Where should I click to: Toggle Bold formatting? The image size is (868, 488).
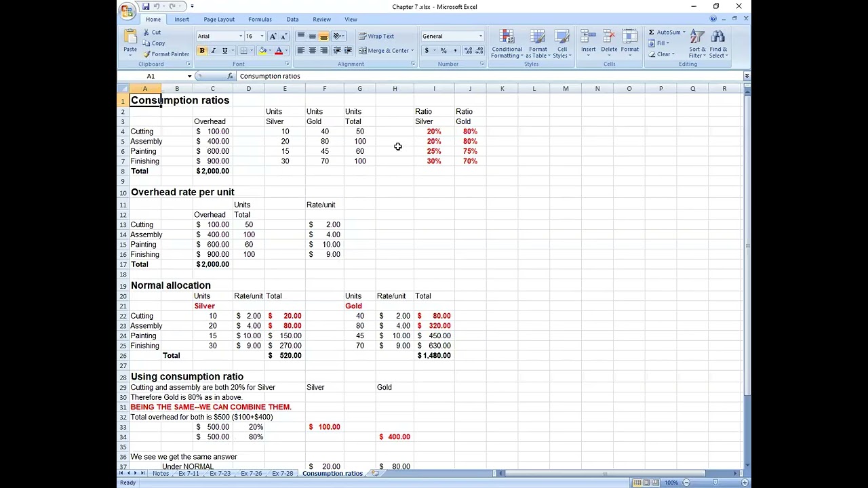[201, 51]
